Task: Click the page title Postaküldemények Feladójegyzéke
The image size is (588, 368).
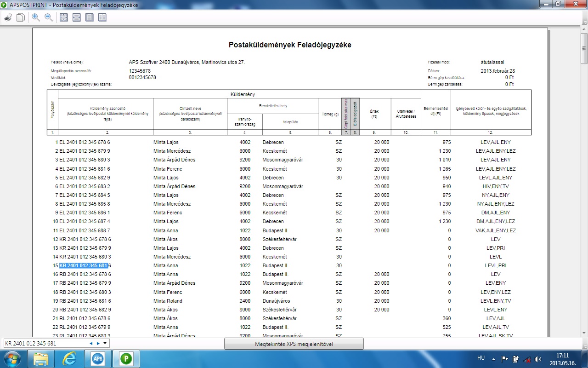Action: (x=290, y=45)
